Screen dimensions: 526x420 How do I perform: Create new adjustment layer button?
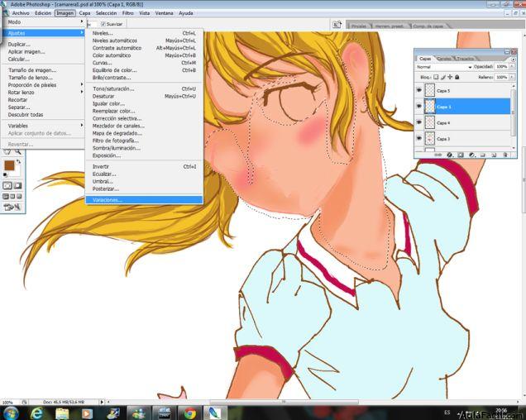[x=472, y=155]
